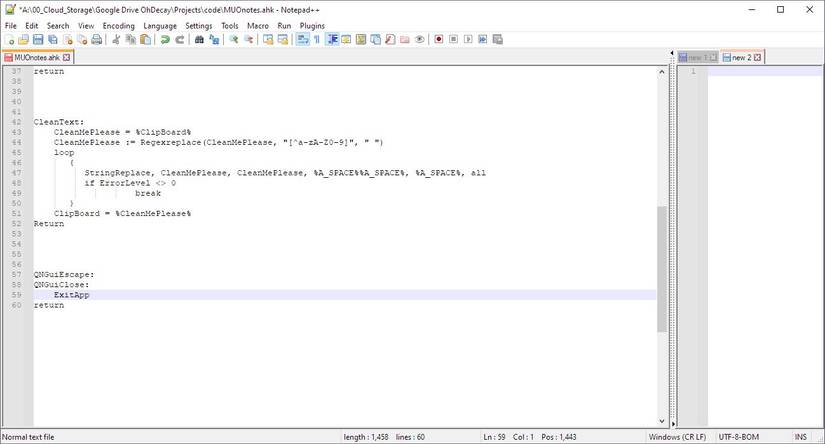
Task: Print the document using the printer icon
Action: pyautogui.click(x=97, y=39)
